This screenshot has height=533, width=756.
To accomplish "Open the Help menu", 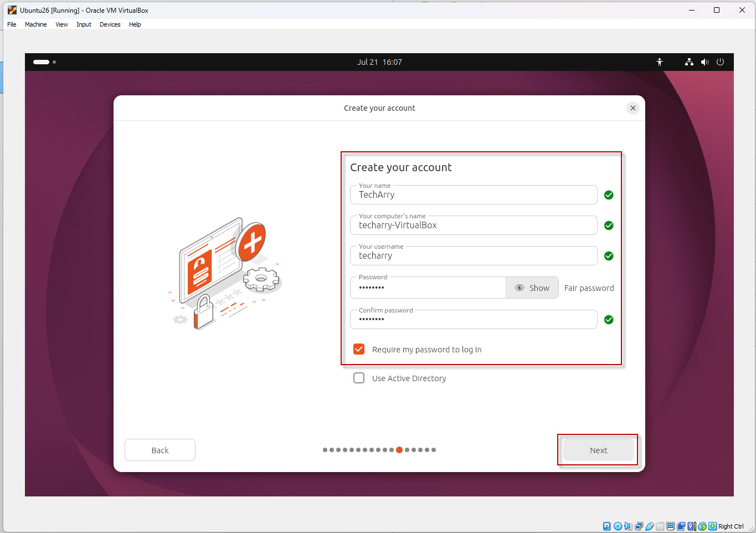I will pos(135,24).
